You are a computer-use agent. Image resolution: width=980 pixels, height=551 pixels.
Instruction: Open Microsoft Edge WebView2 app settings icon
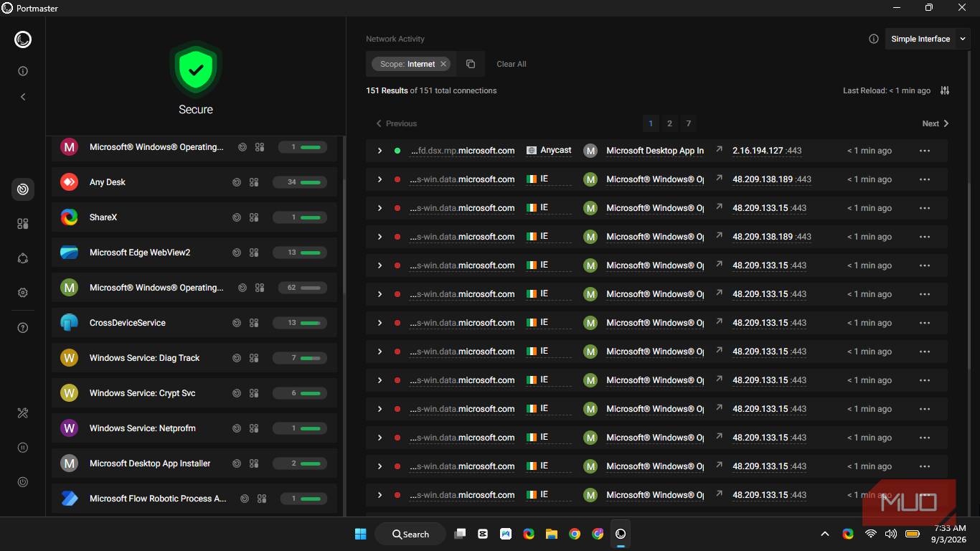(254, 253)
